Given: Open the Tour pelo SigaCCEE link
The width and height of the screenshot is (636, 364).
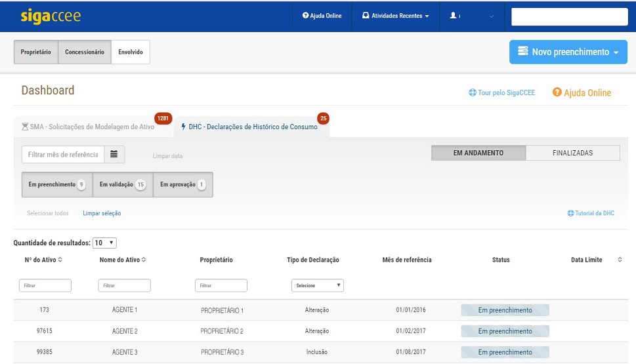Looking at the screenshot, I should click(x=501, y=93).
